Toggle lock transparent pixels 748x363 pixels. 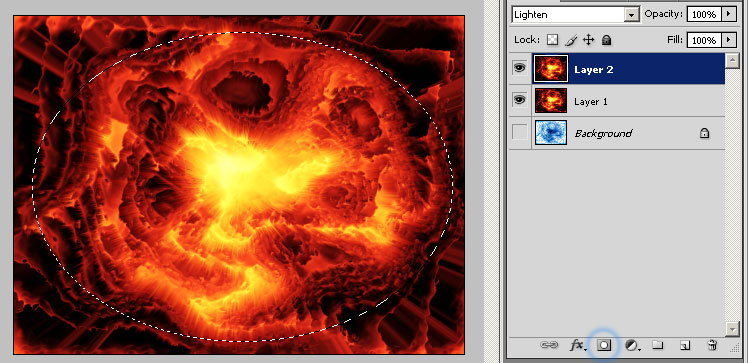[x=552, y=40]
